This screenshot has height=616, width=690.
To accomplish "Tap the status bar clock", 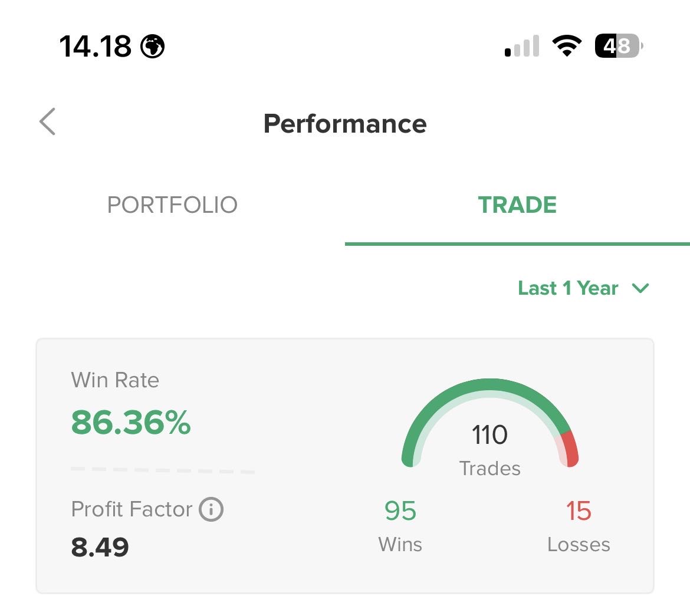I will tap(96, 46).
